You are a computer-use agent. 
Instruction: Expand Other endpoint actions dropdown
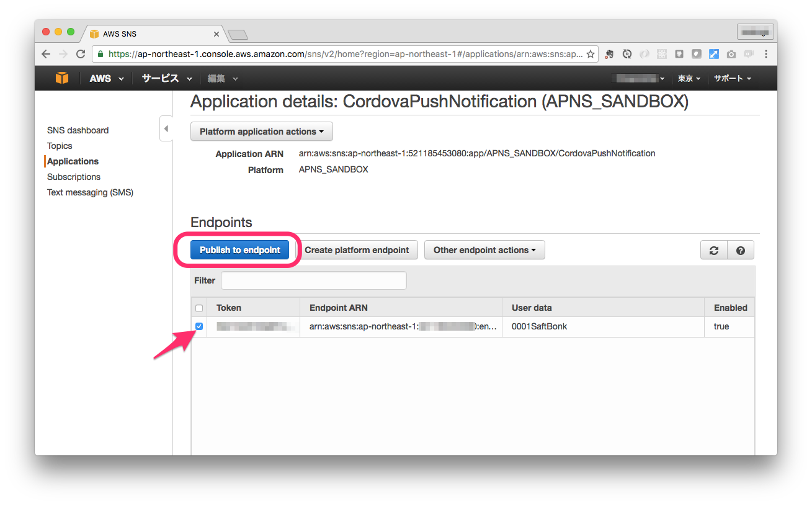coord(484,250)
